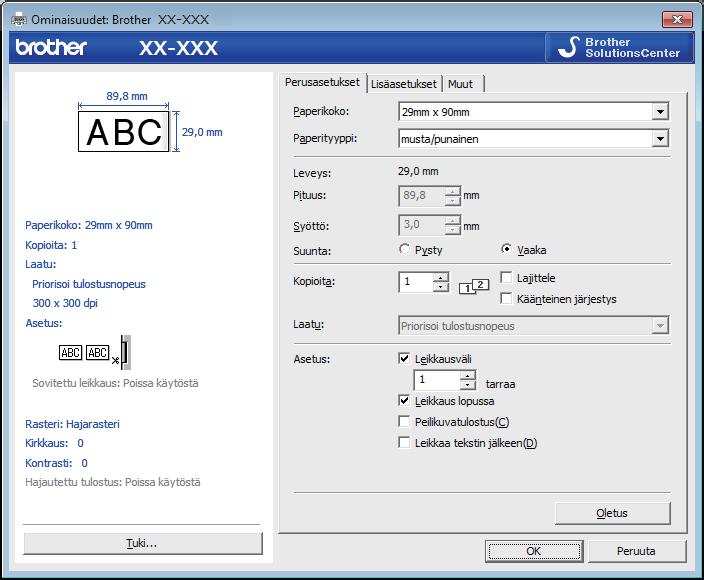Viewport: 704px width, 580px height.
Task: Click the 'Priorisoi tulostusnopeus' summary text
Action: 89,284
